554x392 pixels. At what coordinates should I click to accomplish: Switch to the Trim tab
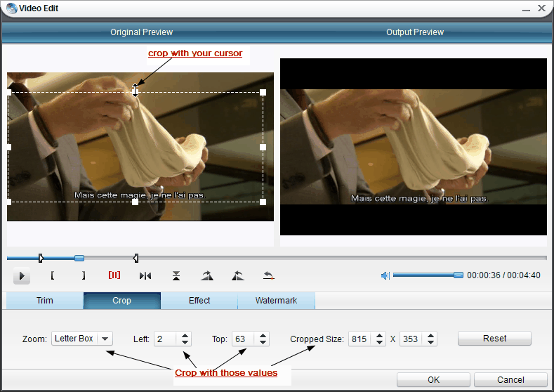pos(45,301)
